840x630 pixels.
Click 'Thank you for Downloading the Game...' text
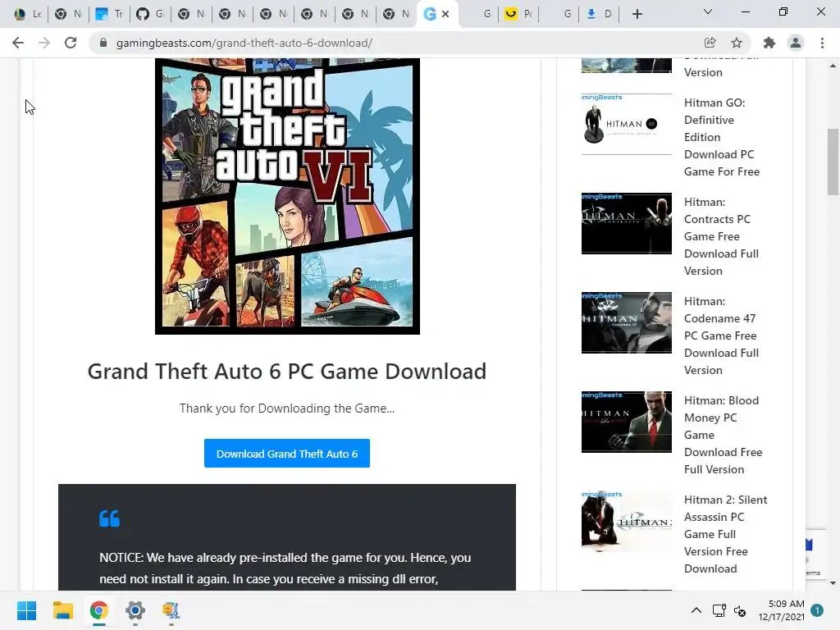point(287,409)
